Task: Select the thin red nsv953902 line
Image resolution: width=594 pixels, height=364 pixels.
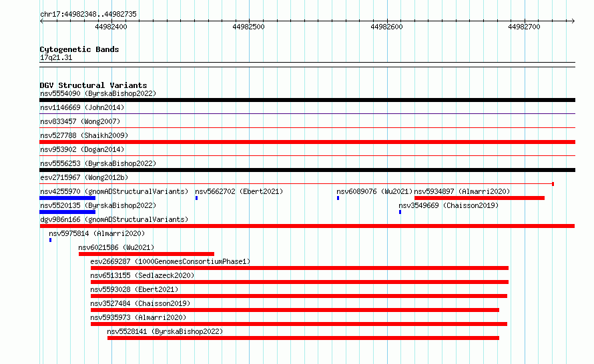Action: pyautogui.click(x=307, y=155)
